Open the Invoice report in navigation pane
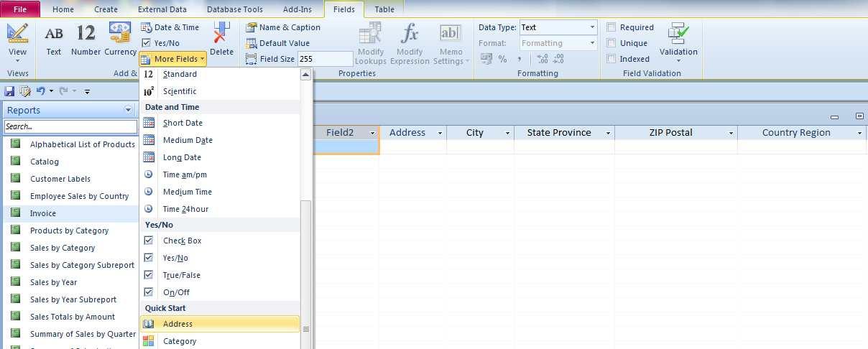Viewport: 868px width, 349px height. 43,213
